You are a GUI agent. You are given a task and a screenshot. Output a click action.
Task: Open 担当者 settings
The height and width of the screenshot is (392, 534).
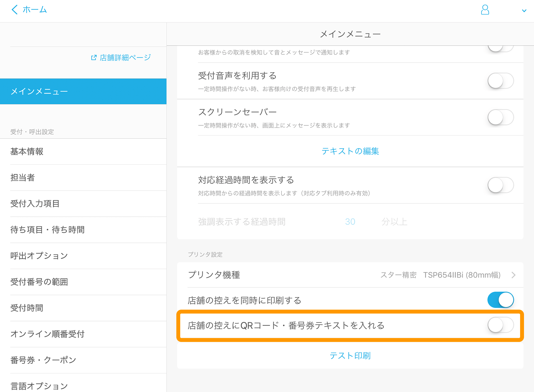pos(83,177)
